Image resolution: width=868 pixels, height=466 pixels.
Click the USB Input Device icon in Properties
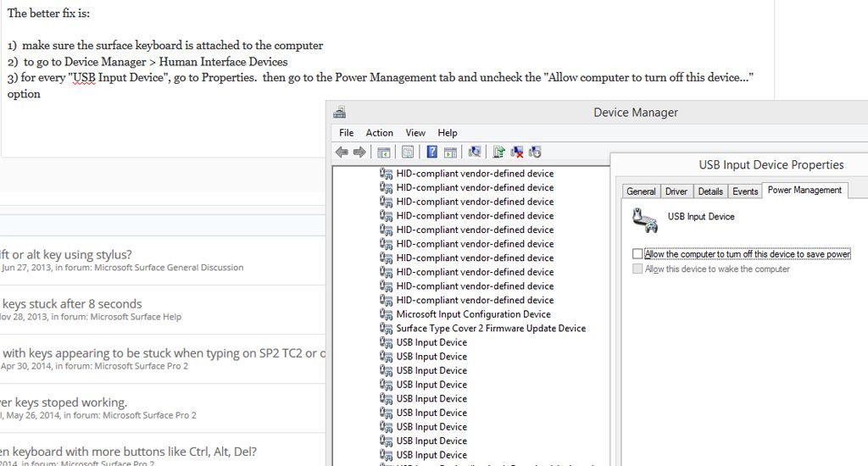click(645, 220)
